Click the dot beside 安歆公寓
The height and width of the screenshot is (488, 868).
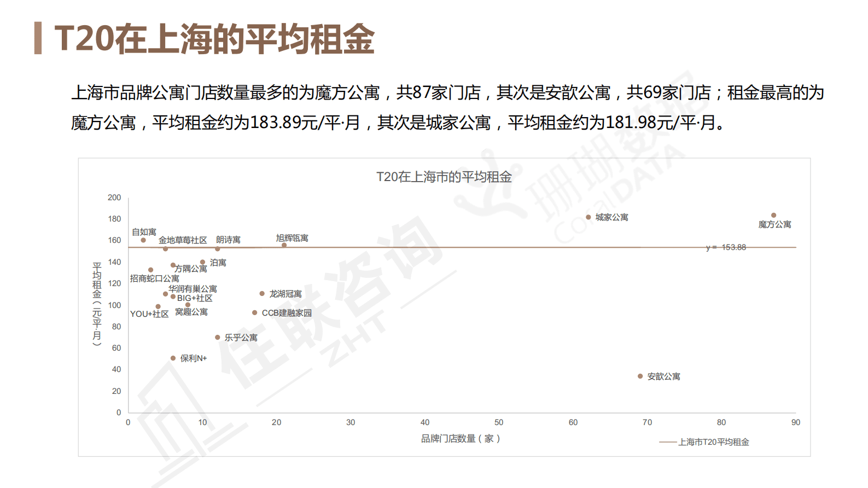click(640, 376)
